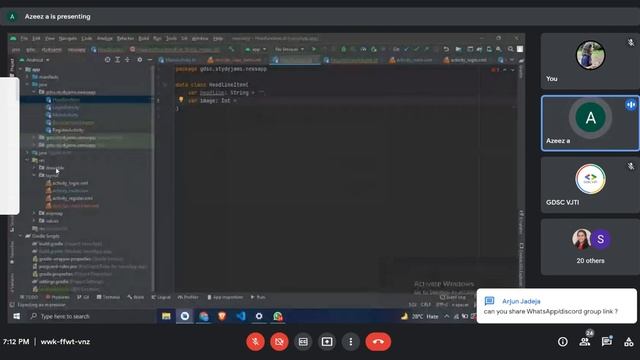640x360 pixels.
Task: Click the Debug app bug icon
Action: click(343, 49)
